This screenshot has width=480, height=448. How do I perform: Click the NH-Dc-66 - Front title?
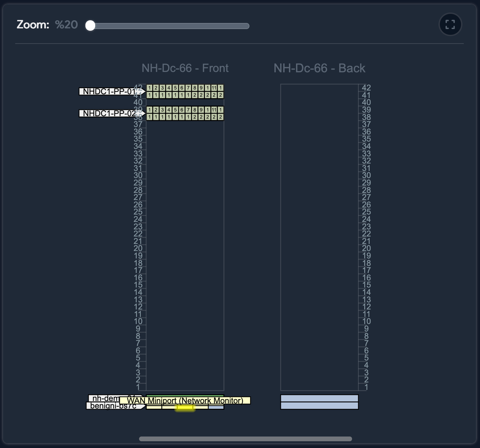[185, 68]
